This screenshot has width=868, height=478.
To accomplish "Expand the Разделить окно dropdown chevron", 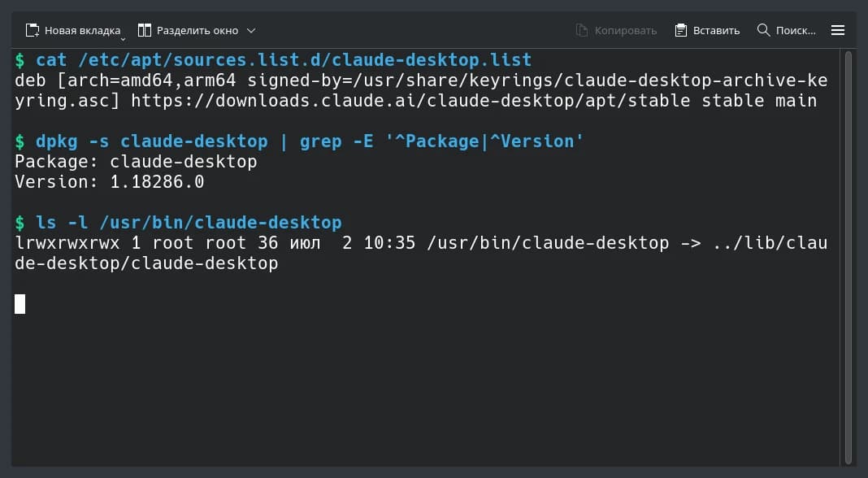I will point(251,30).
